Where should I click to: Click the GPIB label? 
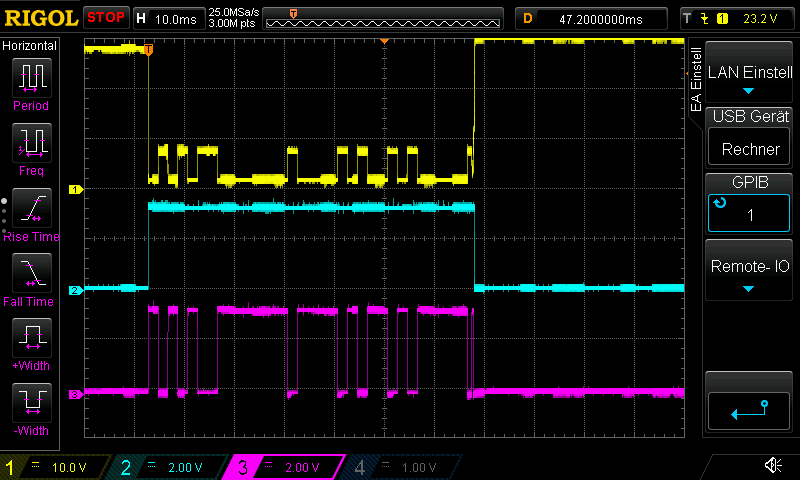pyautogui.click(x=749, y=182)
